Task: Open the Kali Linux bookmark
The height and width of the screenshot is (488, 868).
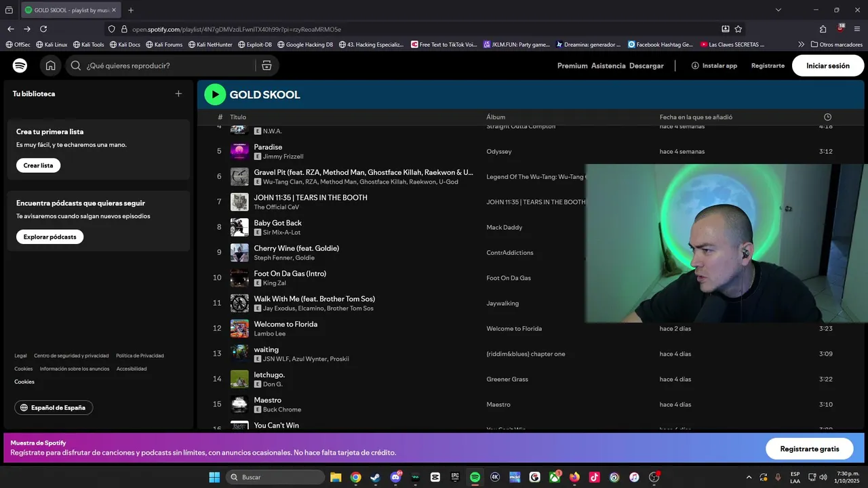Action: click(x=52, y=45)
